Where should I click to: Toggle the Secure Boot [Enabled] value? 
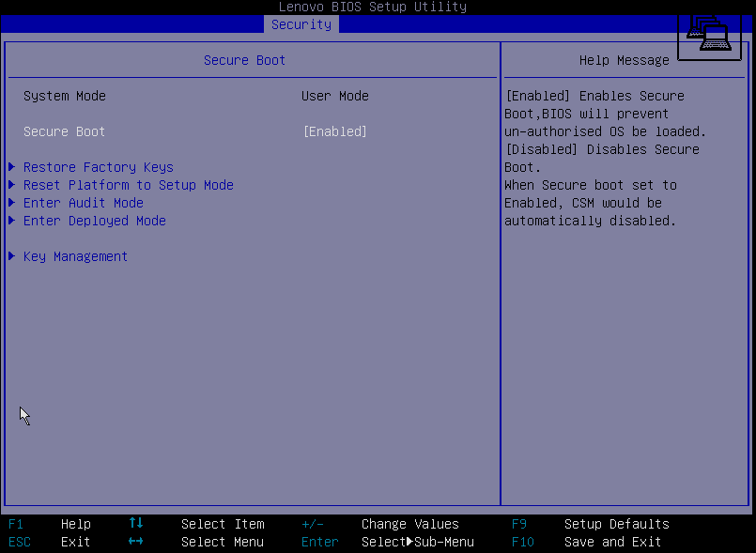coord(334,131)
